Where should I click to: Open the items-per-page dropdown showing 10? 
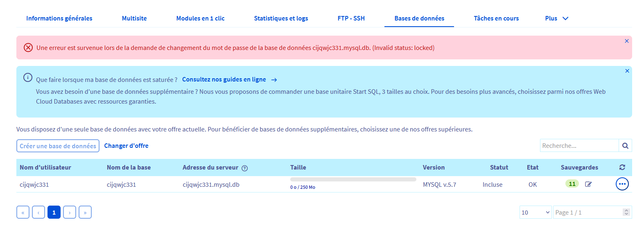click(536, 212)
